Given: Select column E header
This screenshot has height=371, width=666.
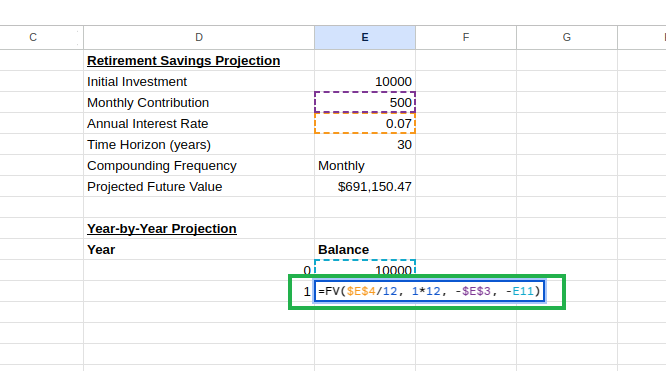Looking at the screenshot, I should click(365, 37).
